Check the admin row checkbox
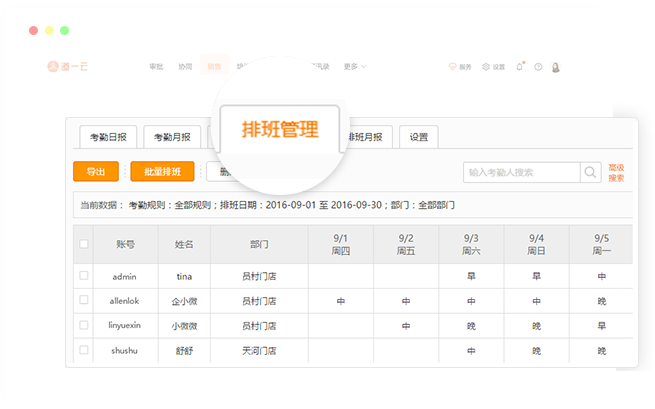 tap(84, 275)
